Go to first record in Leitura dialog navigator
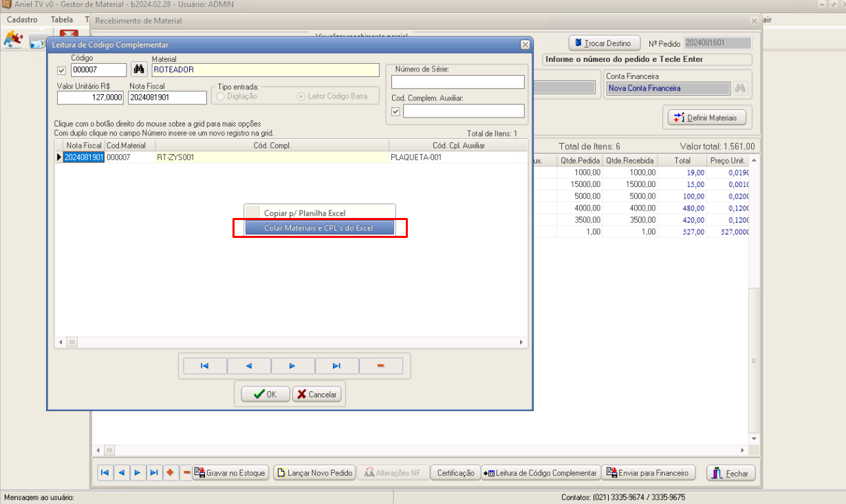This screenshot has height=504, width=846. click(x=204, y=366)
